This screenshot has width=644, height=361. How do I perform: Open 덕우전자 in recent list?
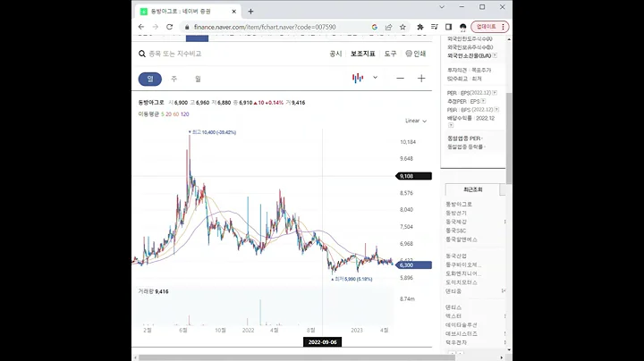(456, 342)
